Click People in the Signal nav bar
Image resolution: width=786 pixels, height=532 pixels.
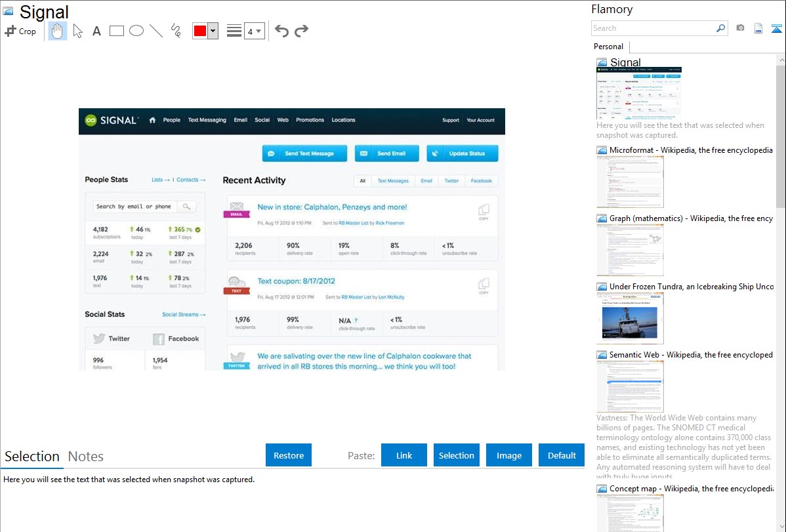171,120
